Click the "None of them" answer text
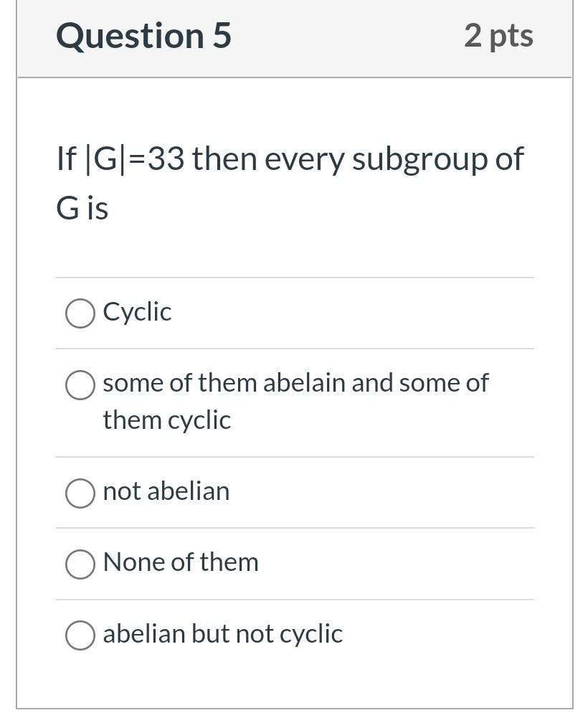 tap(181, 562)
